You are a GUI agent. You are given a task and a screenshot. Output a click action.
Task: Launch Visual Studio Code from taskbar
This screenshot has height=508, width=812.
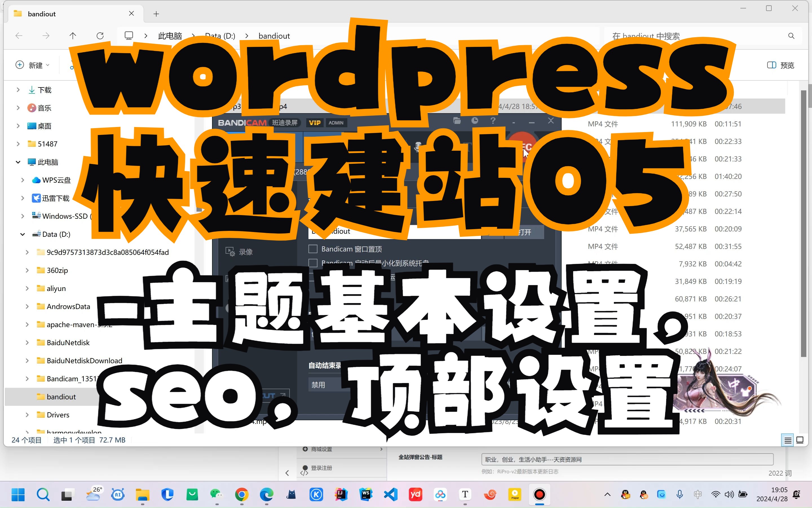click(x=390, y=494)
